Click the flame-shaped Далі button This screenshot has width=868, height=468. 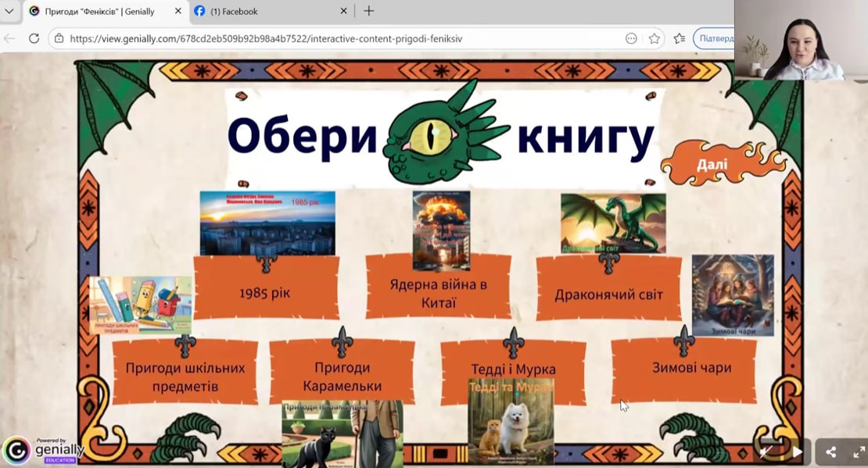point(712,165)
